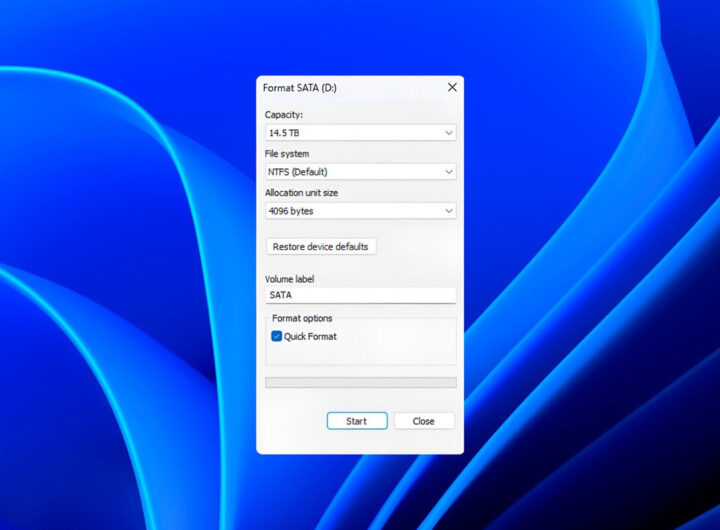The width and height of the screenshot is (720, 530).
Task: Click the Format options group heading
Action: pyautogui.click(x=302, y=318)
